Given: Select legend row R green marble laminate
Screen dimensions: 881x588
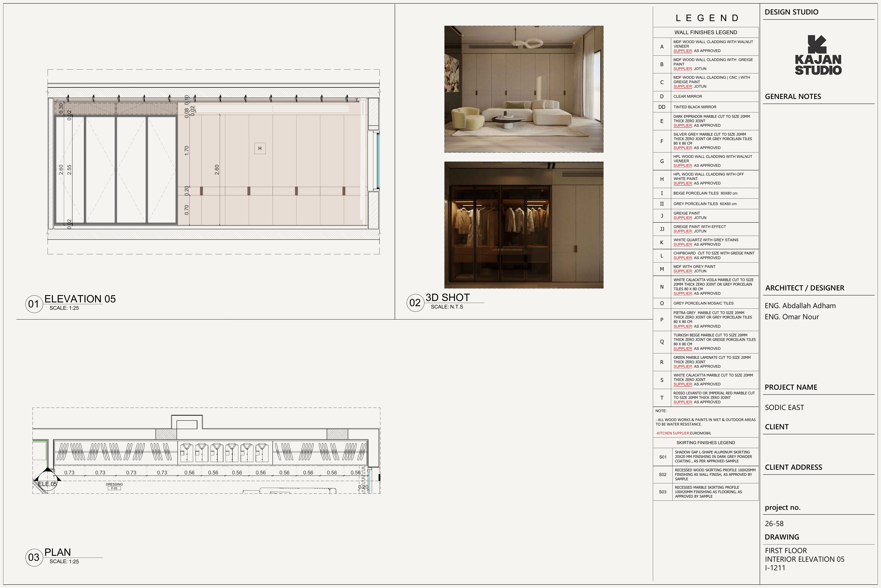Looking at the screenshot, I should tap(705, 362).
